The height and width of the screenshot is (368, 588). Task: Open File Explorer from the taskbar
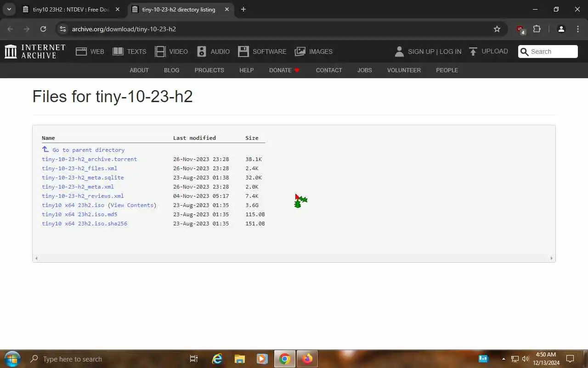[x=239, y=359]
